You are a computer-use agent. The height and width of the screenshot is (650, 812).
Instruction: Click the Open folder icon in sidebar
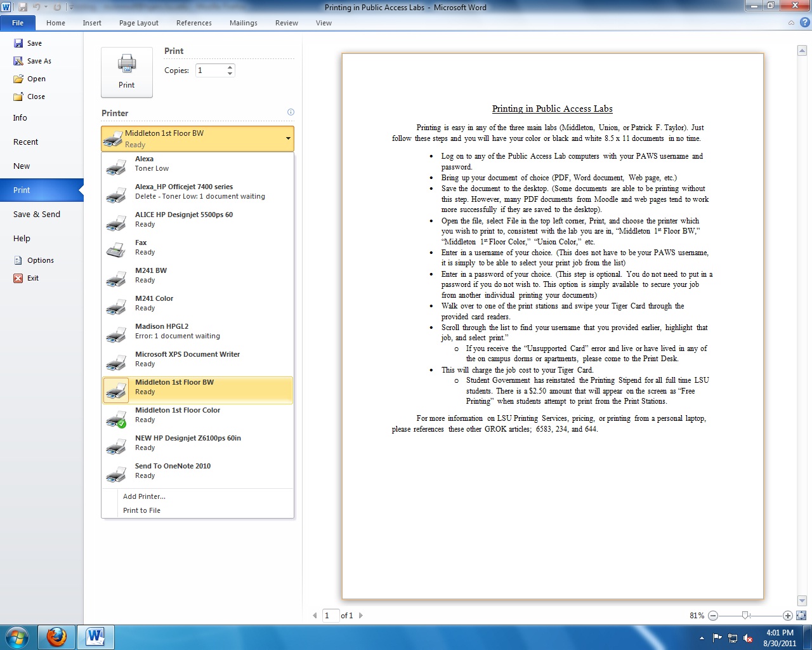pyautogui.click(x=18, y=79)
